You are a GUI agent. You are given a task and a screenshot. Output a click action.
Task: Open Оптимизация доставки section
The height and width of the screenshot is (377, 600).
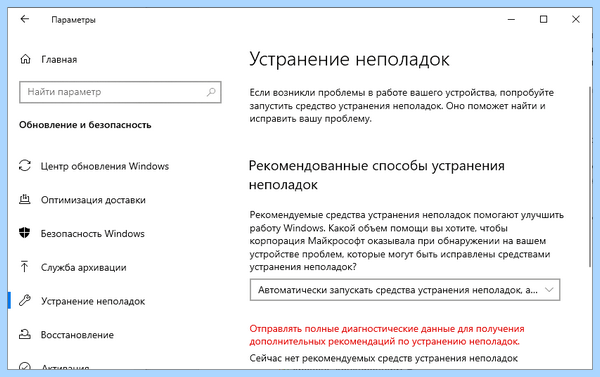click(x=93, y=200)
